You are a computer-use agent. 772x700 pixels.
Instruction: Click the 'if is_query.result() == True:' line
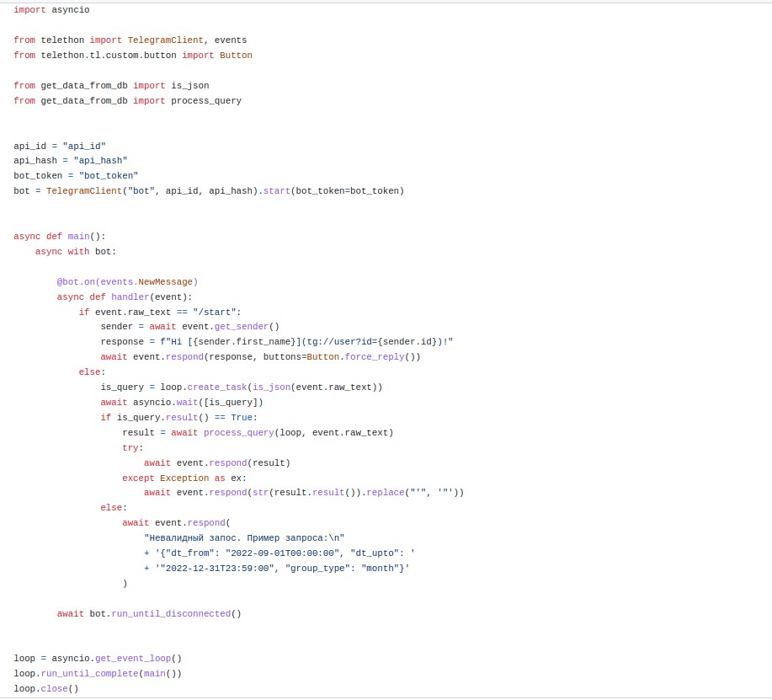click(179, 418)
